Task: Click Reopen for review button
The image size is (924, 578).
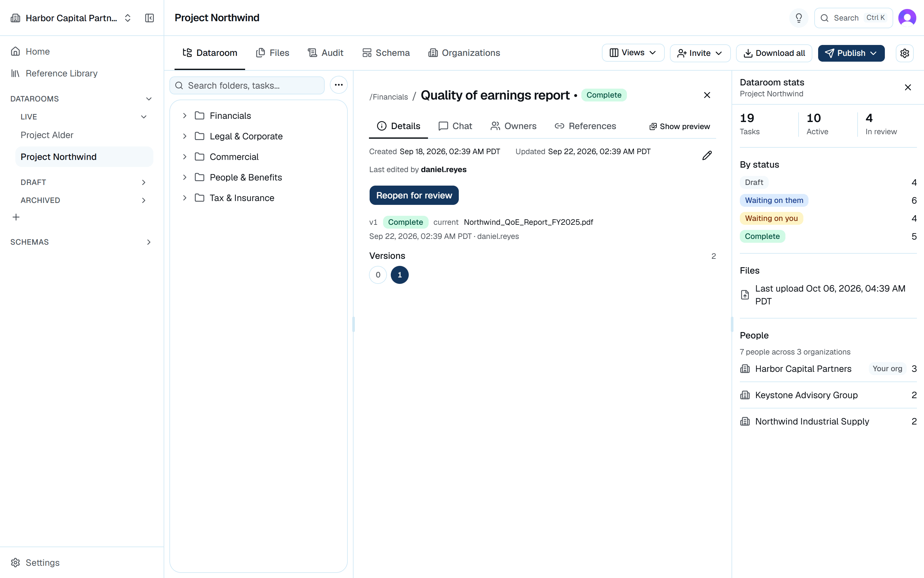Action: 414,195
